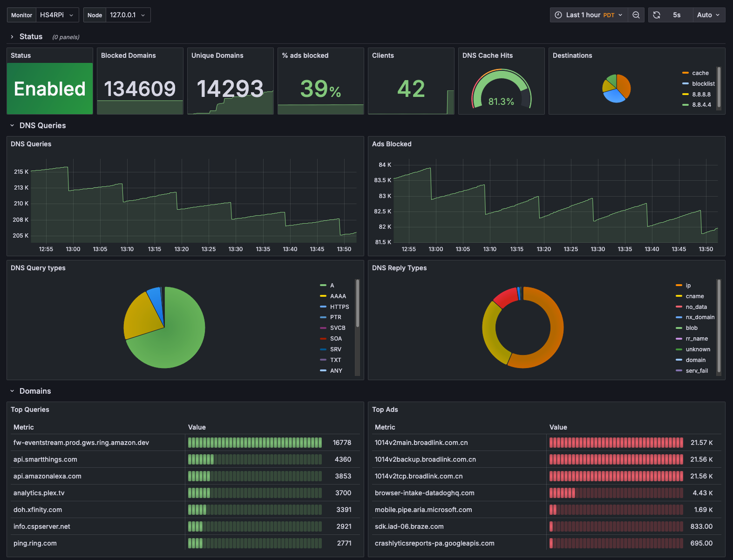The width and height of the screenshot is (733, 560).
Task: Open the Ads Blocked panel title
Action: tap(392, 144)
